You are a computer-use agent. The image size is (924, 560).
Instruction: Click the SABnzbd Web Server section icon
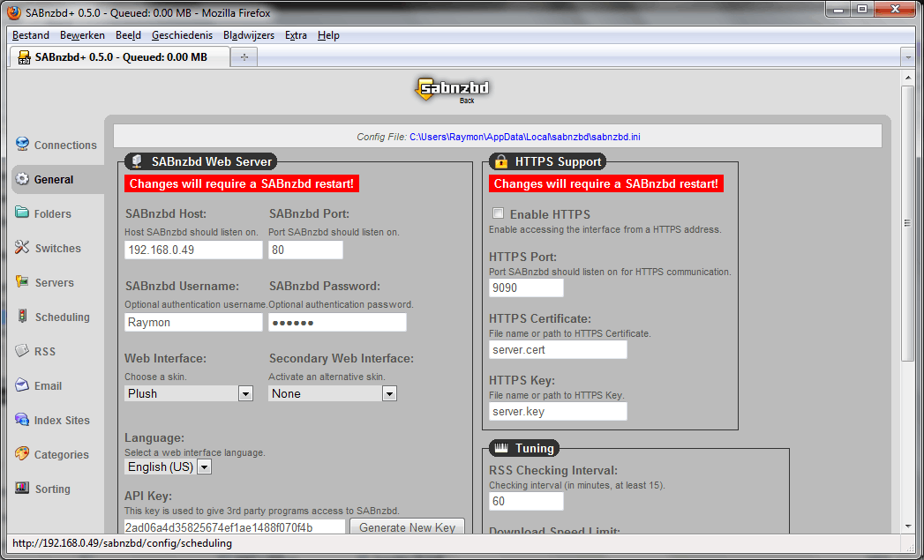tap(138, 161)
